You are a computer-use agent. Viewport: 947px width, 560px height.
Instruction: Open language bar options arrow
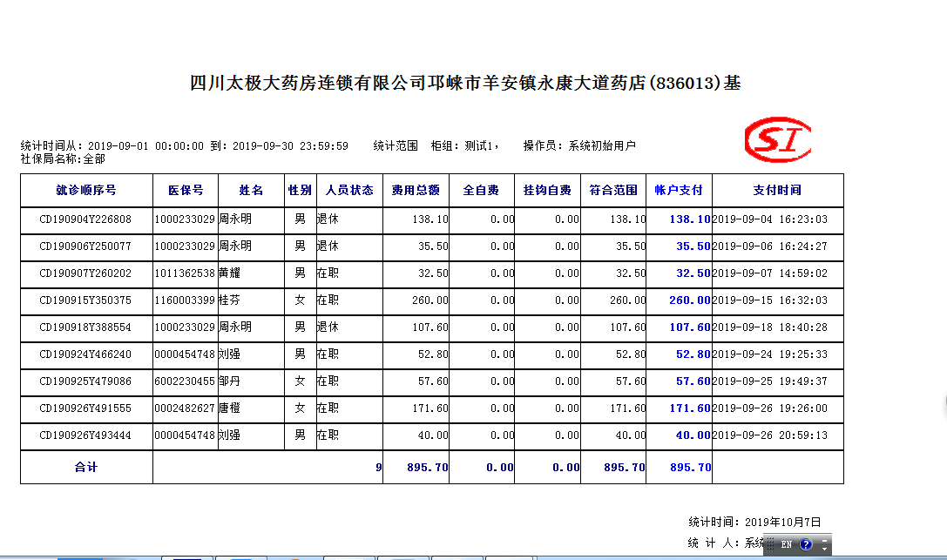pos(824,549)
